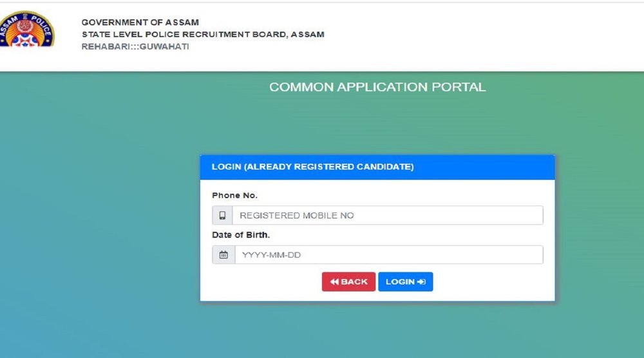Click the word 'ASSAM' after Recruitment Board
644x358 pixels.
click(x=307, y=35)
